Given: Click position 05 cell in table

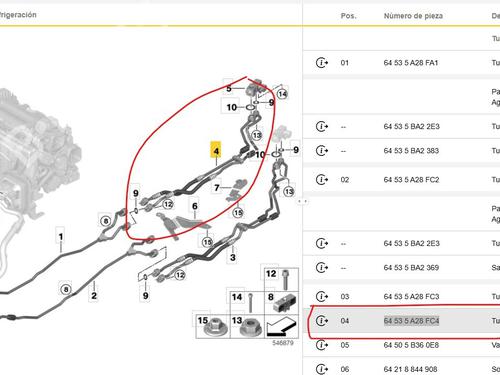Looking at the screenshot, I should click(345, 345).
